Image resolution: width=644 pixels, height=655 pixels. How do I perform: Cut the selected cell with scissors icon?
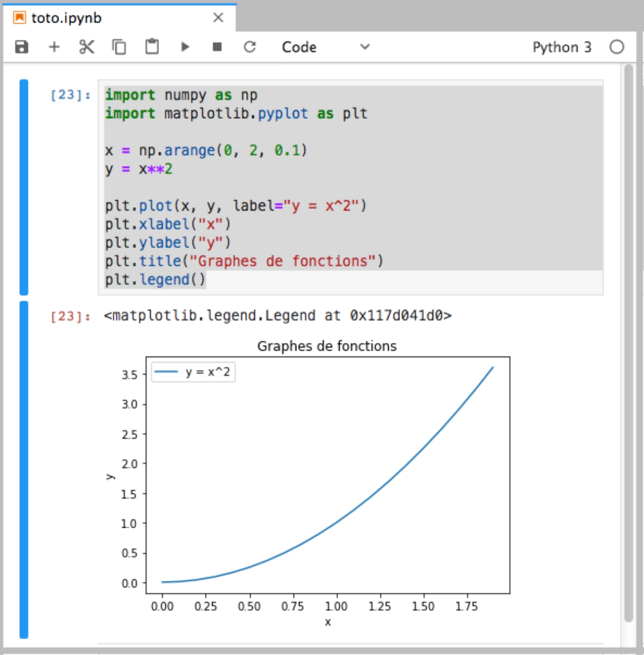click(x=86, y=47)
